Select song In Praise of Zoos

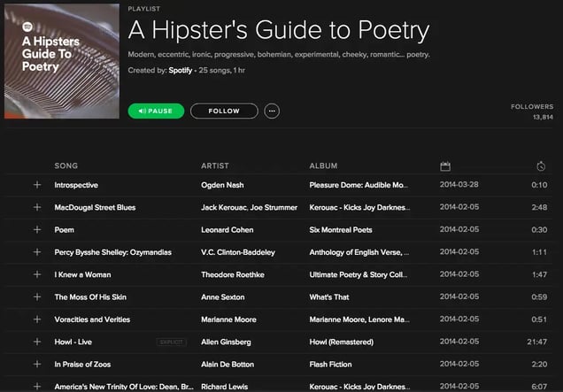[x=82, y=365]
